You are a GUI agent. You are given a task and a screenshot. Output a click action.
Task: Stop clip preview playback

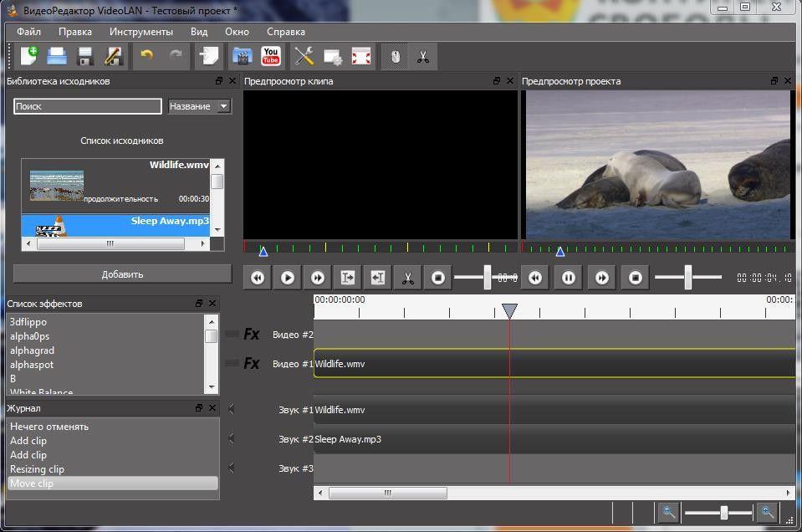438,278
